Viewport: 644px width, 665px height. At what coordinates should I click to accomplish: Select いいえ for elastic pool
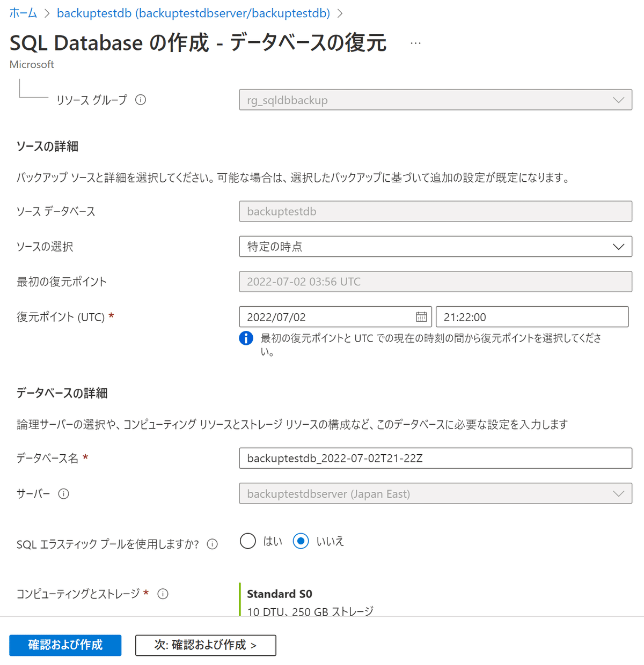click(301, 541)
